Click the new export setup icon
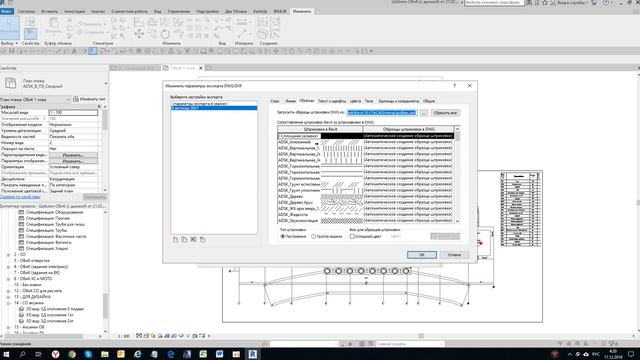Screen dimensions: 640x360 (175, 240)
